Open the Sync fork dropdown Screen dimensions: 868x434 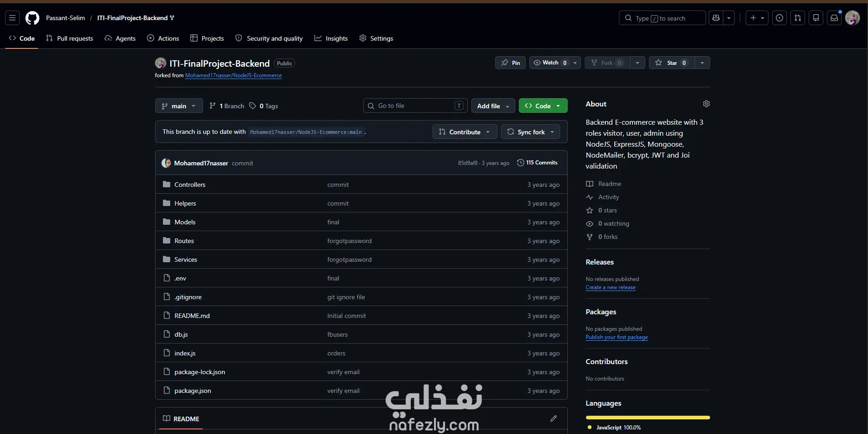[x=530, y=132]
